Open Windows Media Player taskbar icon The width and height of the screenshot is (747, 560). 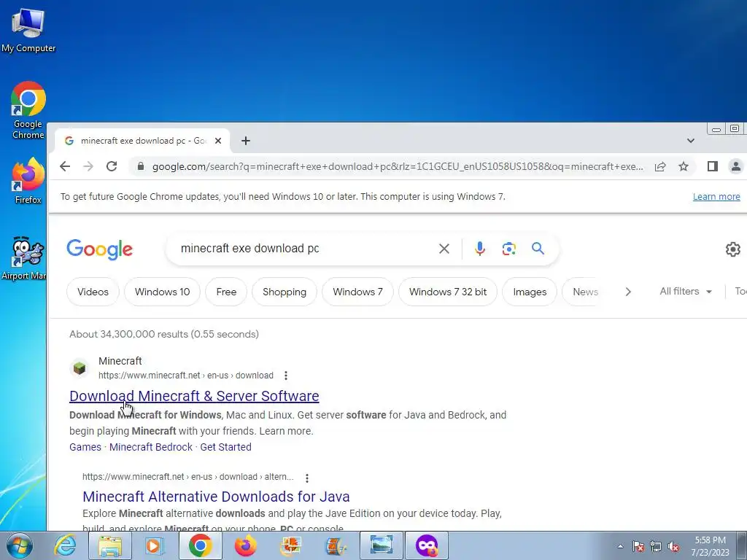154,545
